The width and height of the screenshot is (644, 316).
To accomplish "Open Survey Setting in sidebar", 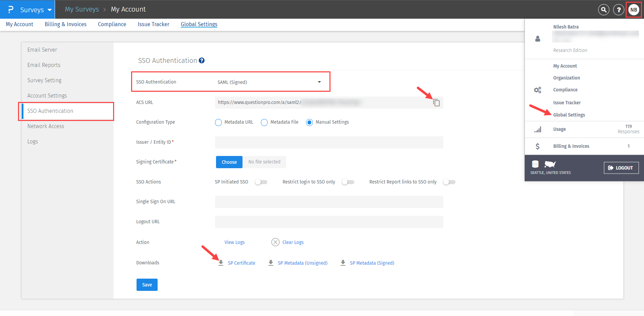I will (44, 80).
